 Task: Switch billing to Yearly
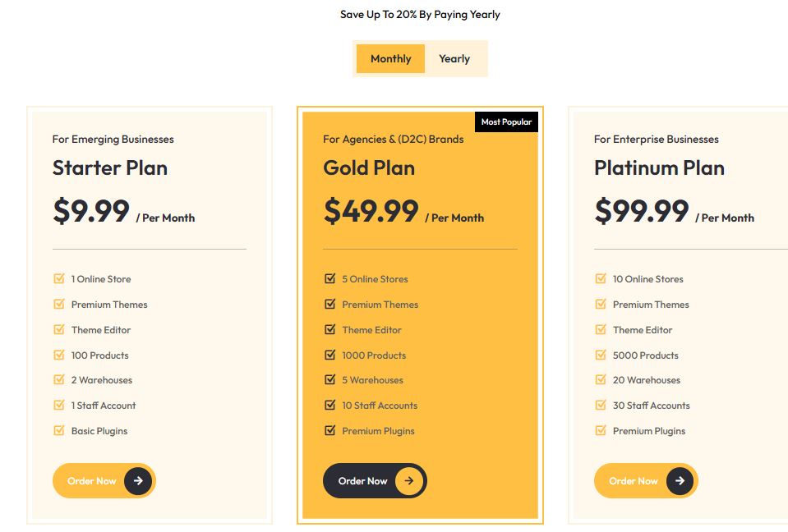[454, 59]
